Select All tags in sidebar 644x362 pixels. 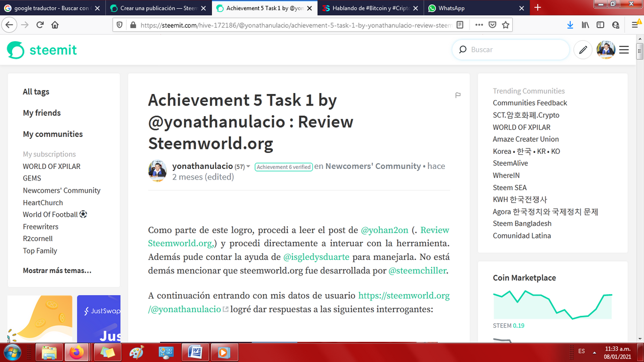click(36, 92)
